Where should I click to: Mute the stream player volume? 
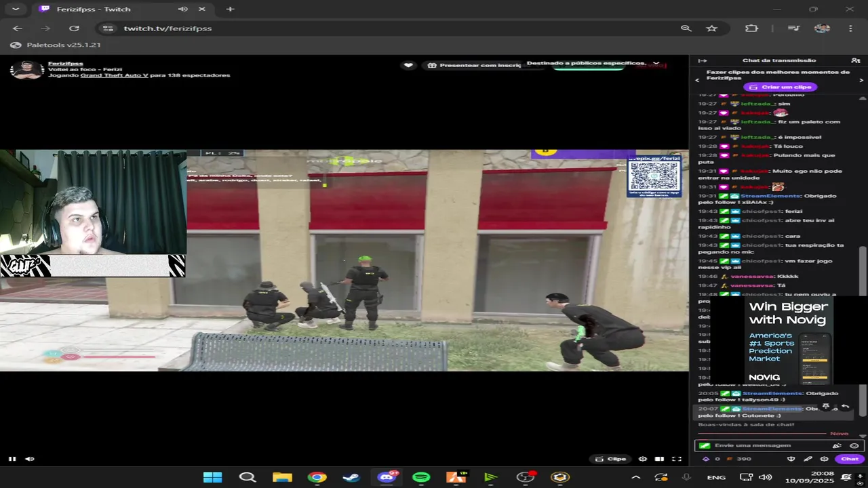pyautogui.click(x=30, y=459)
